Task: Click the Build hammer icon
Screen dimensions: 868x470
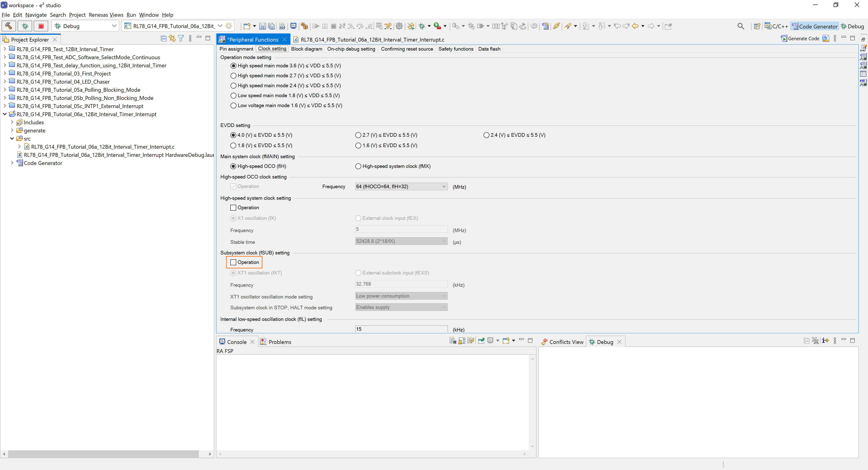Action: click(9, 26)
